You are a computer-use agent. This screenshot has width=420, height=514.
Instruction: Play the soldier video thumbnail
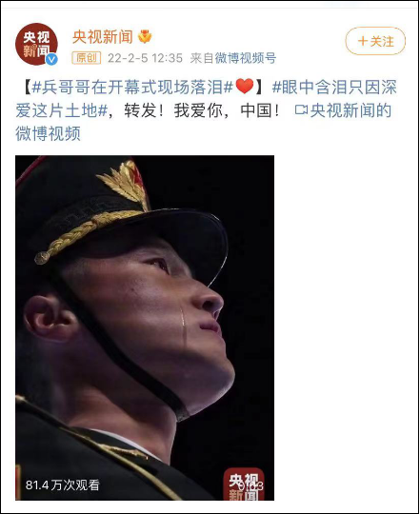pos(145,327)
